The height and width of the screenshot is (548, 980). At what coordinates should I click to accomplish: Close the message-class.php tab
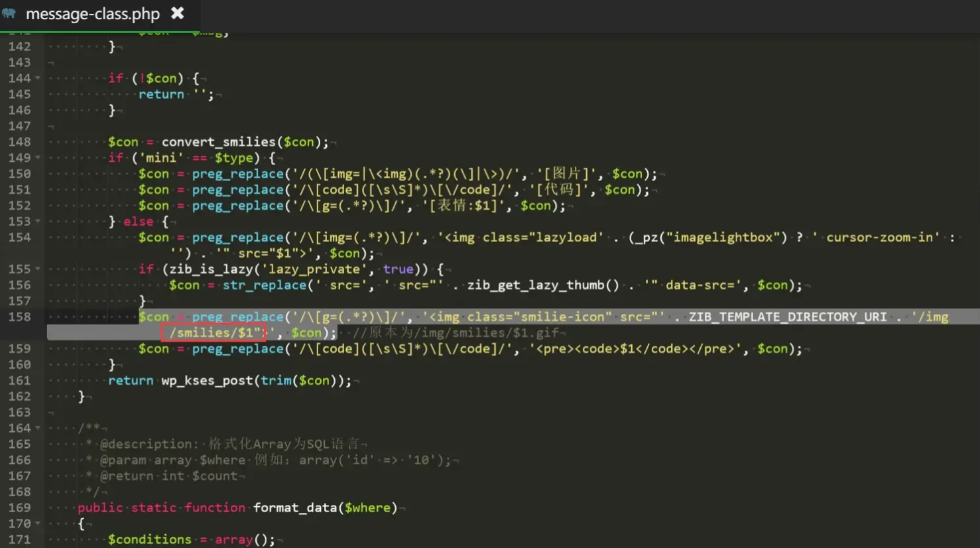click(177, 13)
